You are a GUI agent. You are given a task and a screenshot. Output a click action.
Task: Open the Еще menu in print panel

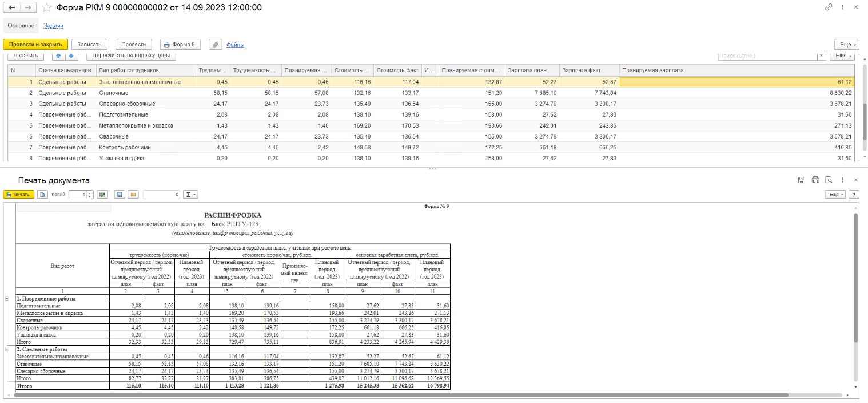coord(835,195)
